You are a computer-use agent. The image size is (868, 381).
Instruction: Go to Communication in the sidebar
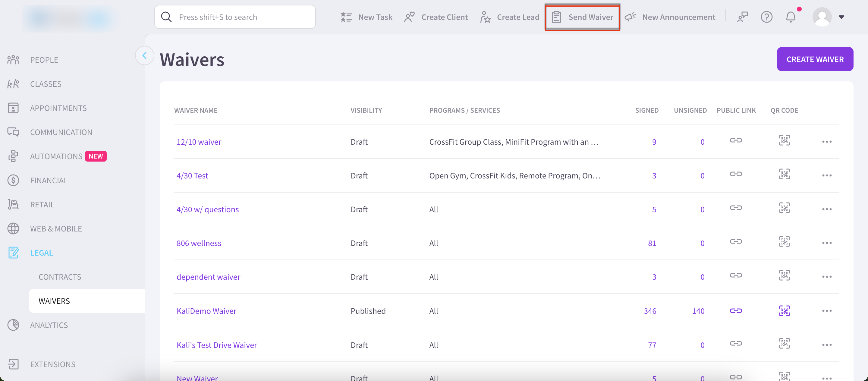click(x=61, y=132)
